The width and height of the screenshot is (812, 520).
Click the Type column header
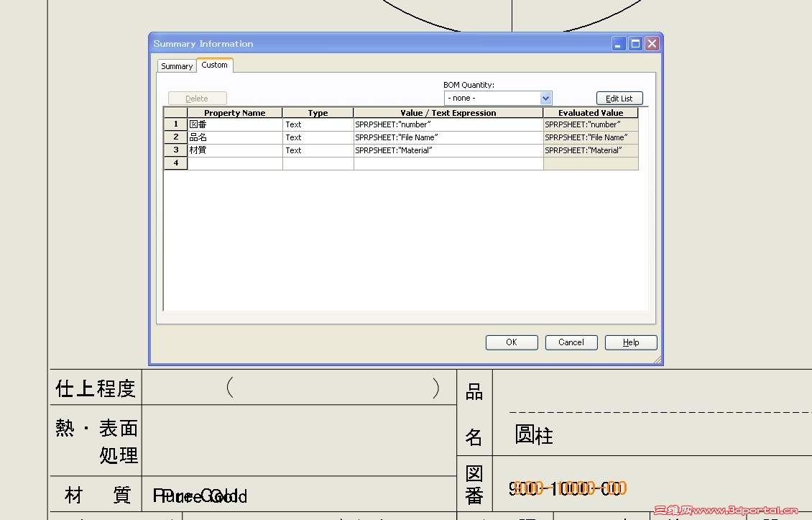point(318,112)
